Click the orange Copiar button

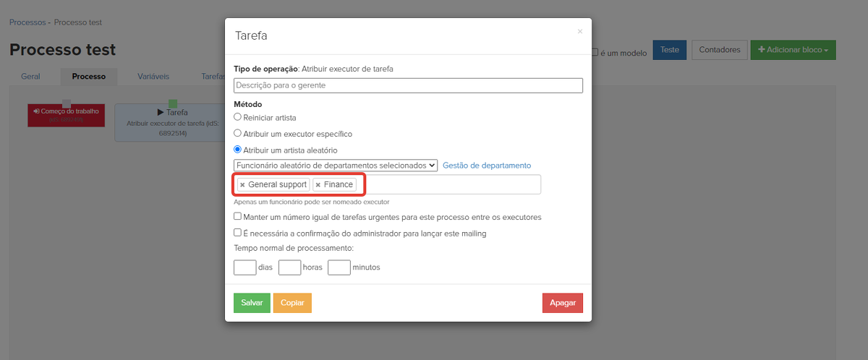click(x=292, y=303)
